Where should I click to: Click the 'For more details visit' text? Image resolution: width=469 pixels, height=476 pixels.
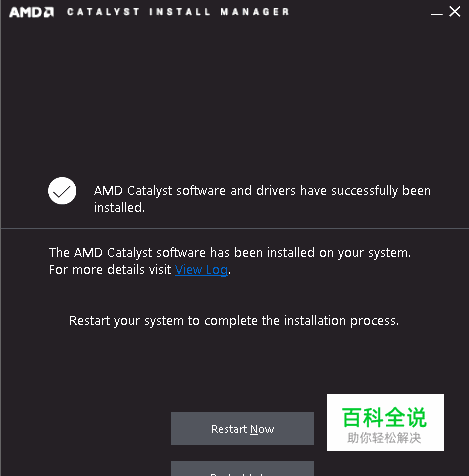(110, 270)
